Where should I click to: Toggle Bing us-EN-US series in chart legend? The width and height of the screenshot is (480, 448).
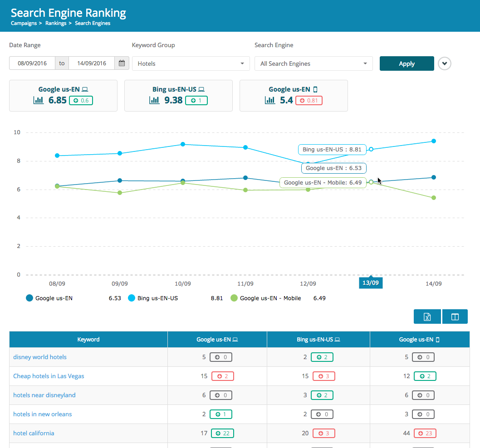[152, 298]
